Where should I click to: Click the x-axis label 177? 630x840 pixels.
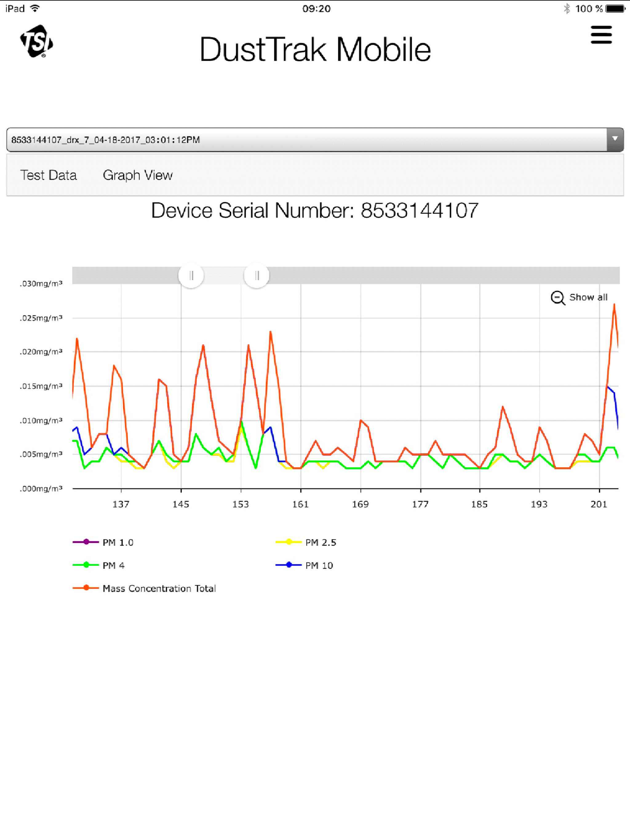click(420, 504)
